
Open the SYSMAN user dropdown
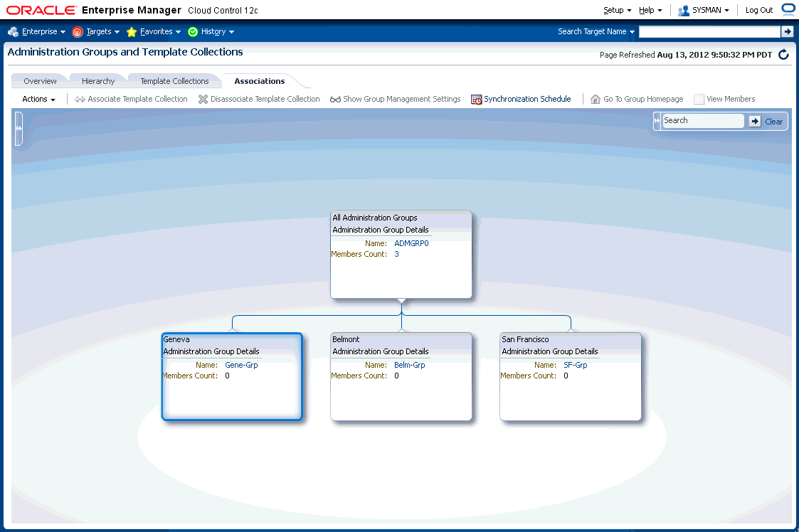[710, 10]
